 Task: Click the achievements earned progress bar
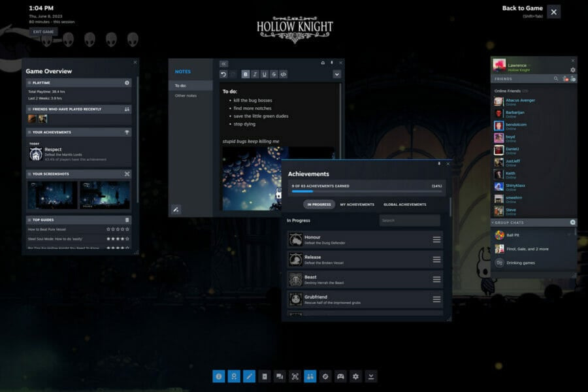pyautogui.click(x=367, y=191)
